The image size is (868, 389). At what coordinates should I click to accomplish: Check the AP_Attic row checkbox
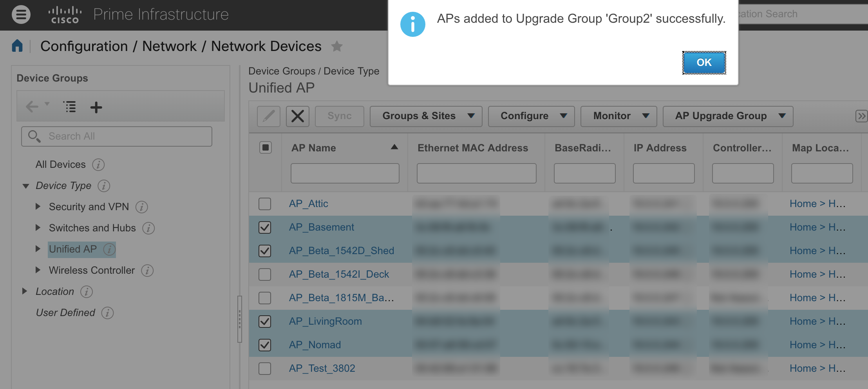pos(265,204)
